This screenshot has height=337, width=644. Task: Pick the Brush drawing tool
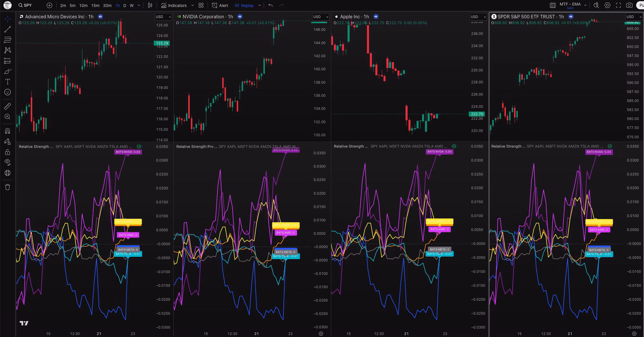pos(8,71)
